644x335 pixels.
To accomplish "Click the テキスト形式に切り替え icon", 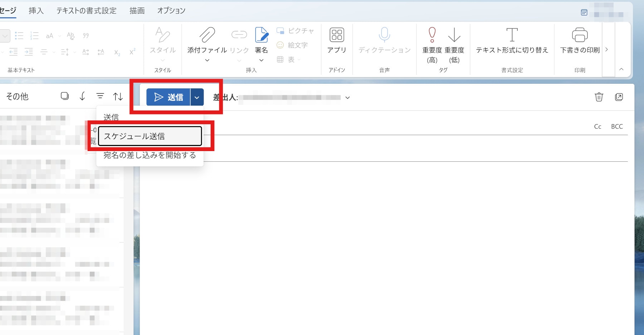I will tap(512, 35).
